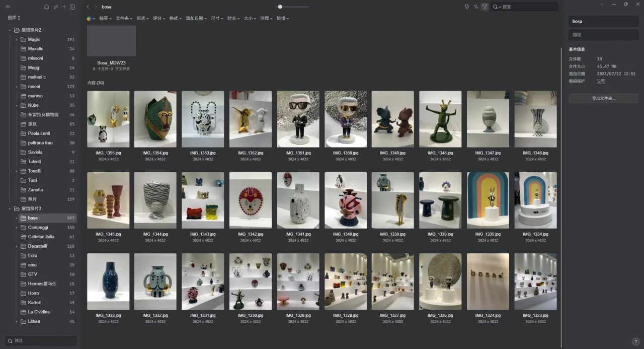This screenshot has width=644, height=349.
Task: Click the switch library arrows icon
Action: pos(55,7)
